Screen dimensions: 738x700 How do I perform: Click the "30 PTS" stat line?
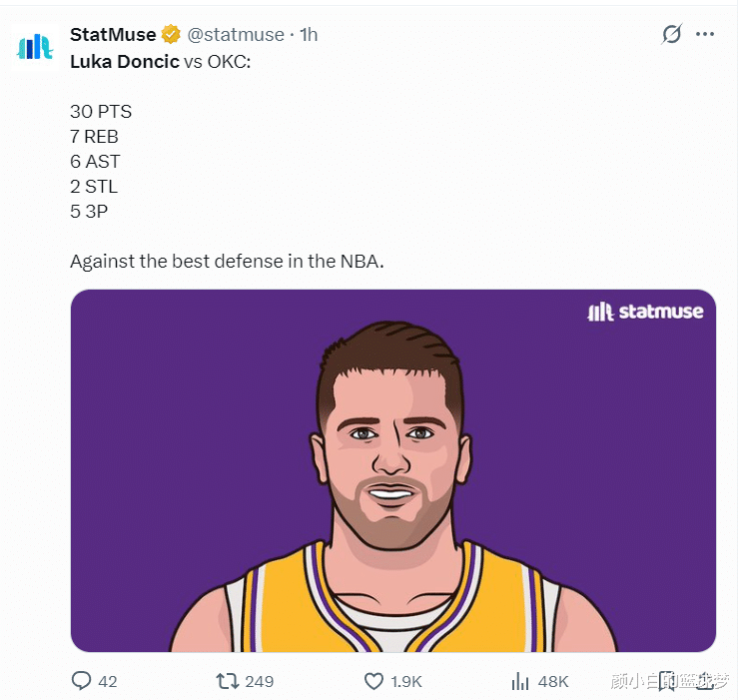coord(101,112)
